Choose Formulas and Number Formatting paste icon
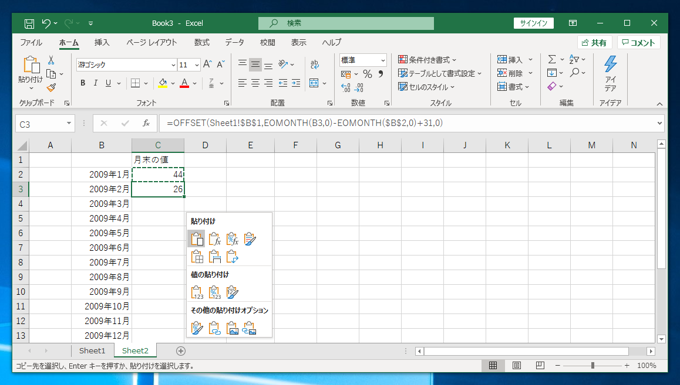The image size is (680, 385). pyautogui.click(x=232, y=239)
